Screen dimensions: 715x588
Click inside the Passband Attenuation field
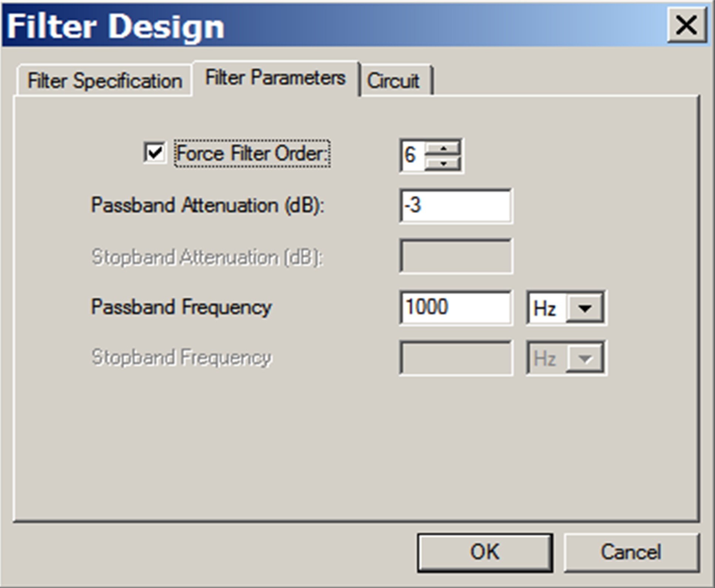(x=455, y=208)
